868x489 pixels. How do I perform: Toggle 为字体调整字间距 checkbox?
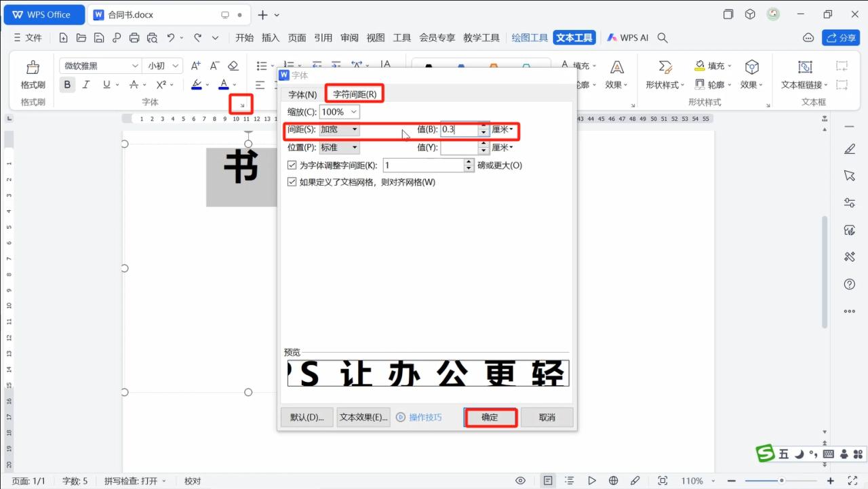[x=292, y=165]
